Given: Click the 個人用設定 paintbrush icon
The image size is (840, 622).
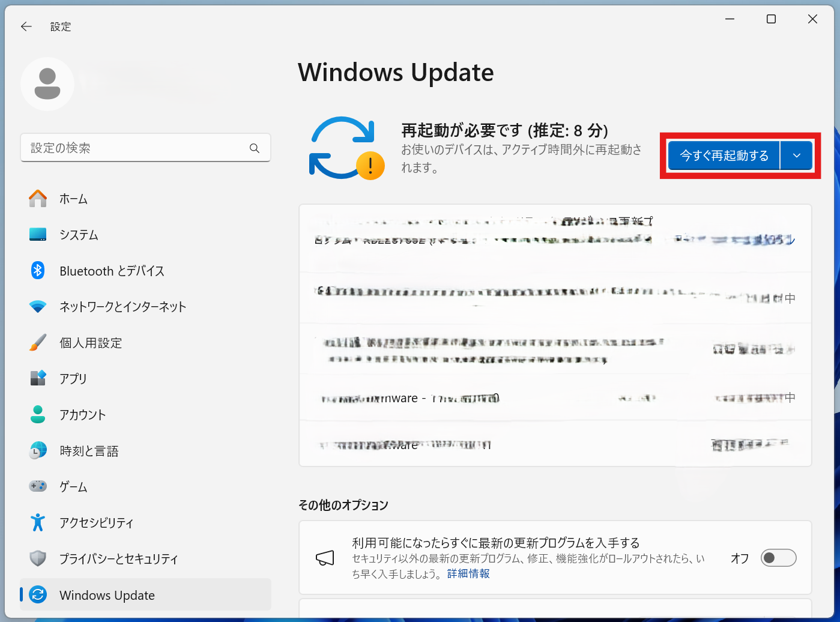Looking at the screenshot, I should point(38,343).
